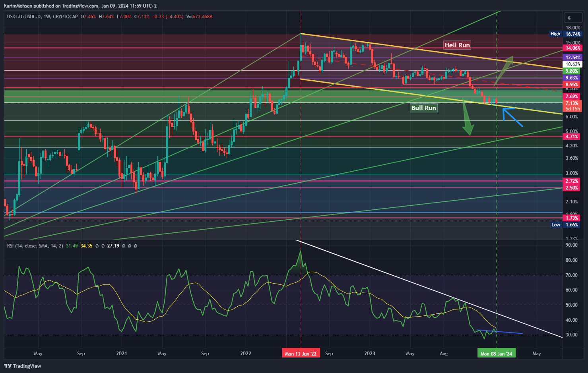This screenshot has height=373, width=588.
Task: Click the current price 7.13% label
Action: pyautogui.click(x=572, y=103)
